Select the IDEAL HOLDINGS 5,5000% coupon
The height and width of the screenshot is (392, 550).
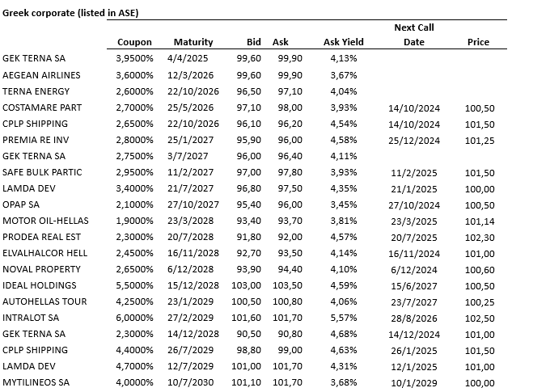[134, 285]
